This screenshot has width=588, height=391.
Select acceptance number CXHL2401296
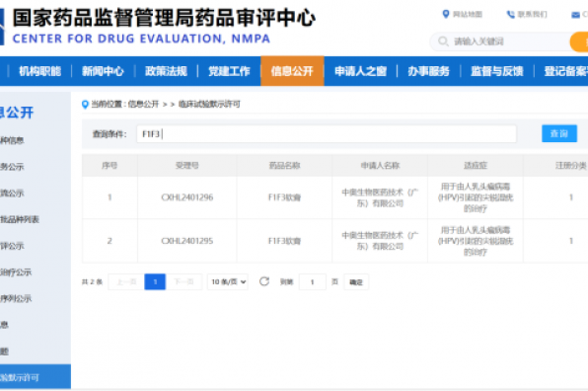(x=187, y=197)
